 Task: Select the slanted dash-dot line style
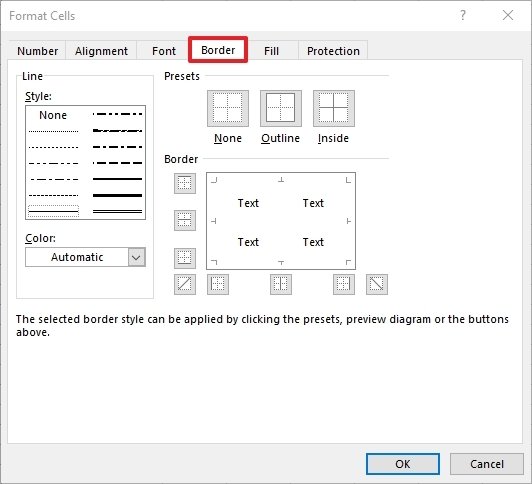117,131
